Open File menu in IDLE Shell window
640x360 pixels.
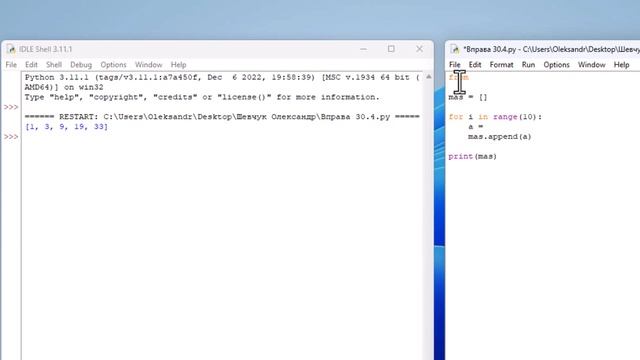(x=11, y=65)
